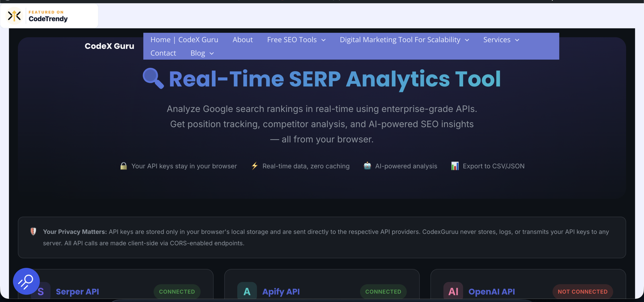Click the bar chart Export to CSV/JSON icon
Viewport: 644px width, 302px height.
pyautogui.click(x=455, y=166)
